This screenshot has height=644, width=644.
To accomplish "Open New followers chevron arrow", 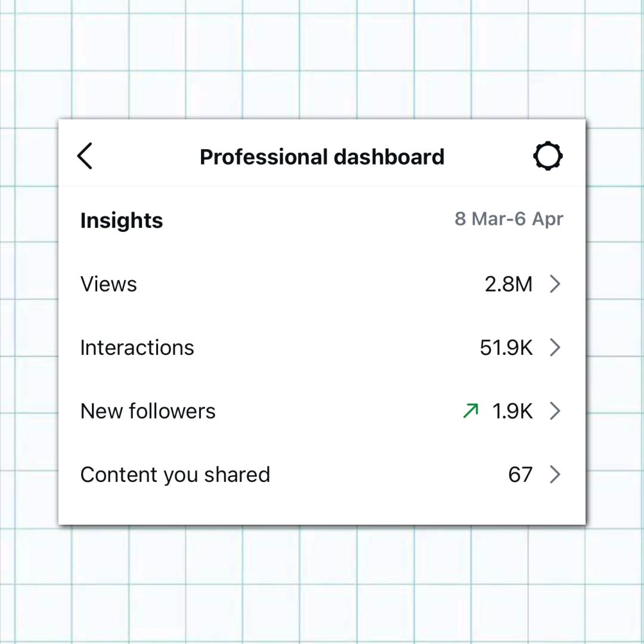I will click(x=555, y=411).
